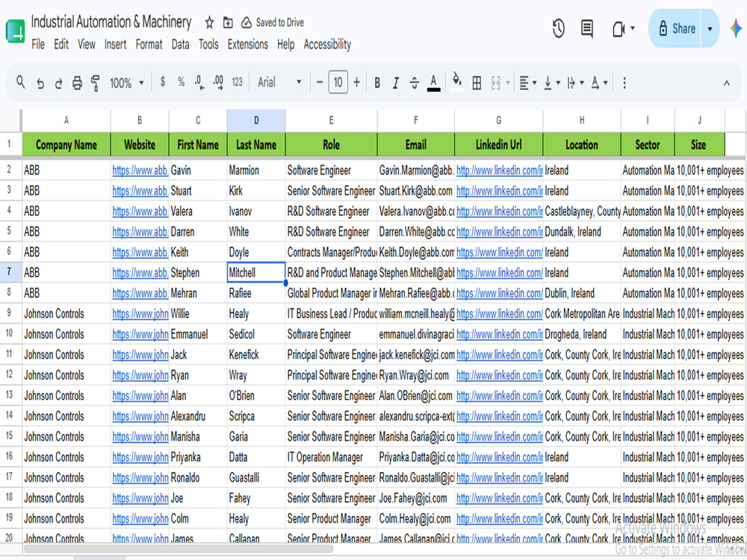Image resolution: width=747 pixels, height=560 pixels.
Task: Redo the last action
Action: [58, 84]
